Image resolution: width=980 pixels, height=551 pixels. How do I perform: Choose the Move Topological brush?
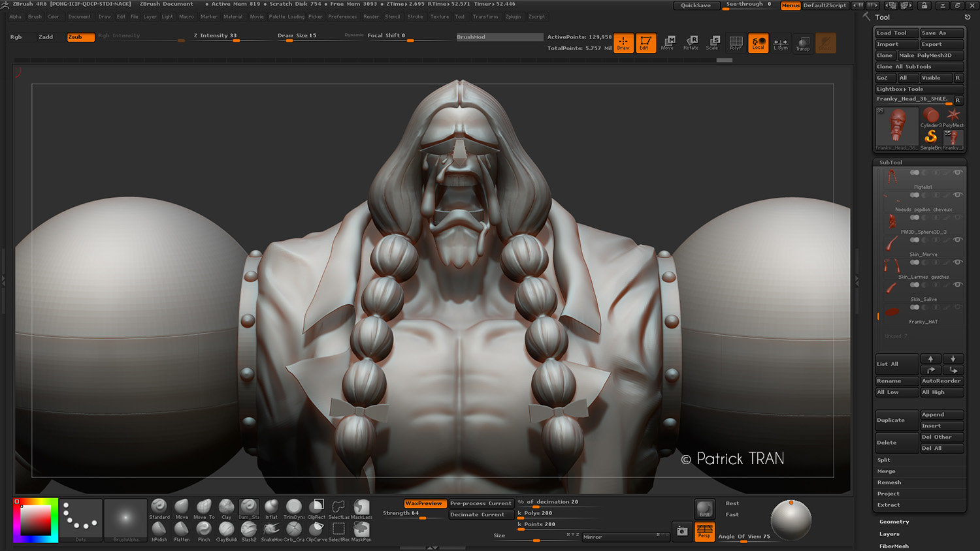pos(204,509)
